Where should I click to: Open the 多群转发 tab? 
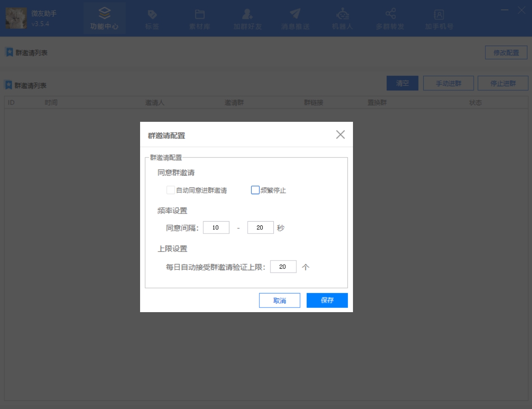(390, 19)
